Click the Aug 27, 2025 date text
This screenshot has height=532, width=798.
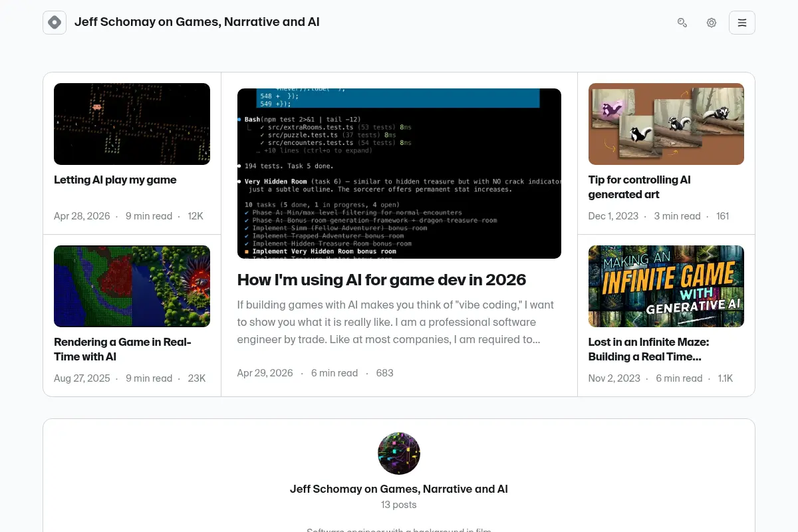[x=82, y=378]
